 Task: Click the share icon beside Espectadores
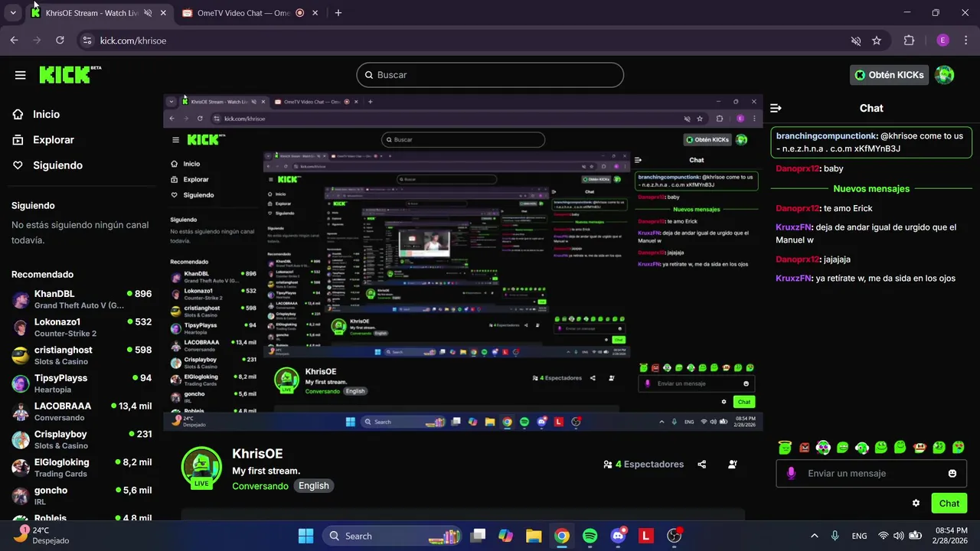click(x=702, y=465)
